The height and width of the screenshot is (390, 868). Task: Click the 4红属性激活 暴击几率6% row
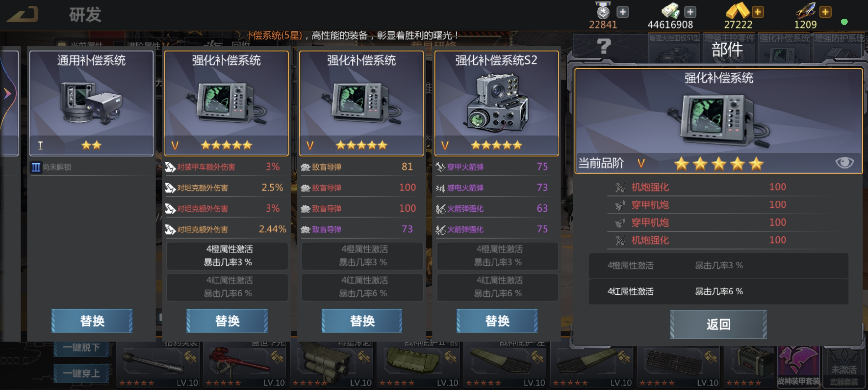click(718, 291)
